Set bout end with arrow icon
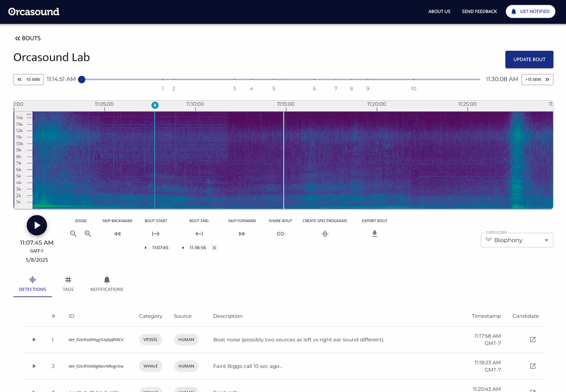This screenshot has width=566, height=392. tap(199, 234)
